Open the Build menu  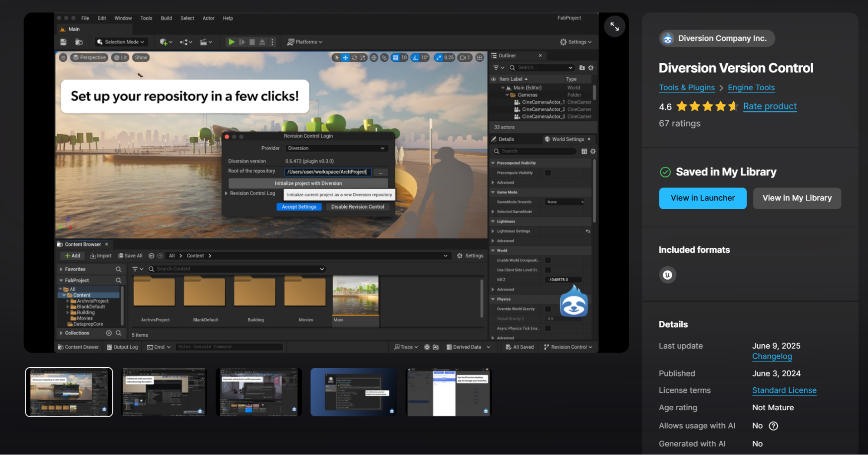(166, 18)
